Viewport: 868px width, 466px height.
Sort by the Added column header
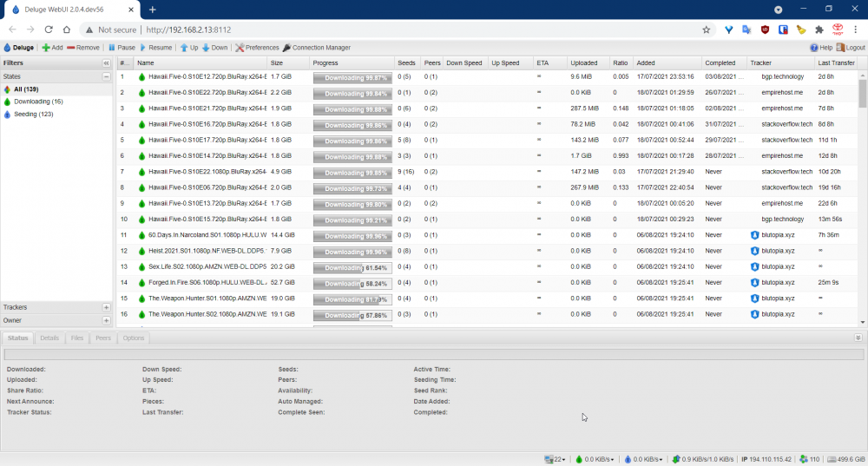pyautogui.click(x=667, y=63)
